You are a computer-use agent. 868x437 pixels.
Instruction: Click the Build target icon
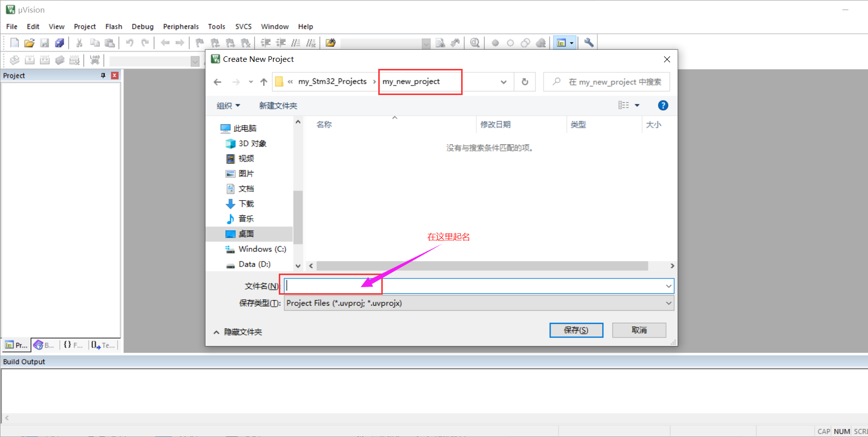coord(30,60)
